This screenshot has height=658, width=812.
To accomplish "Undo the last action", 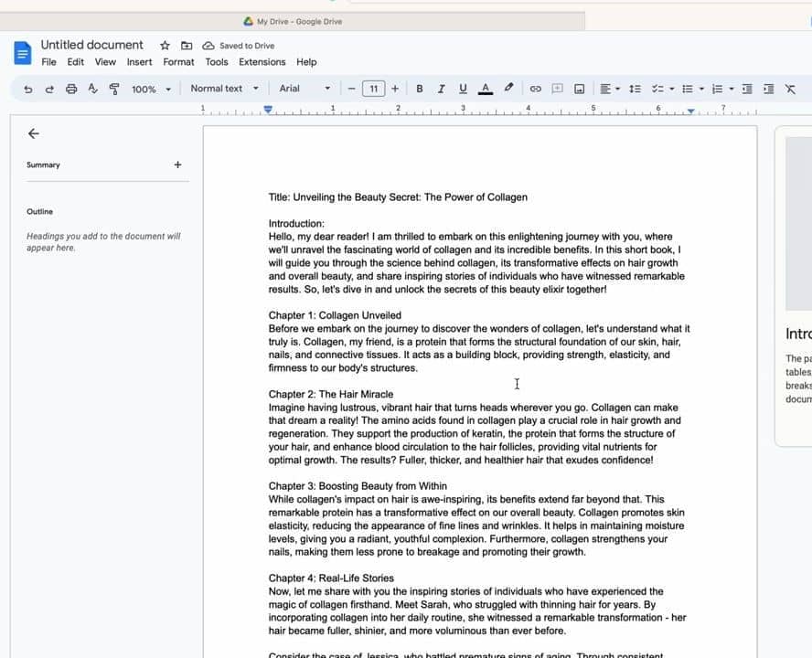I will [x=28, y=89].
